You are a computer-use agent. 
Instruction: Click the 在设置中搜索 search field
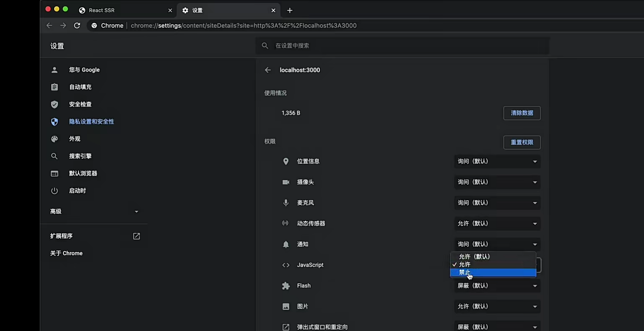coord(402,46)
